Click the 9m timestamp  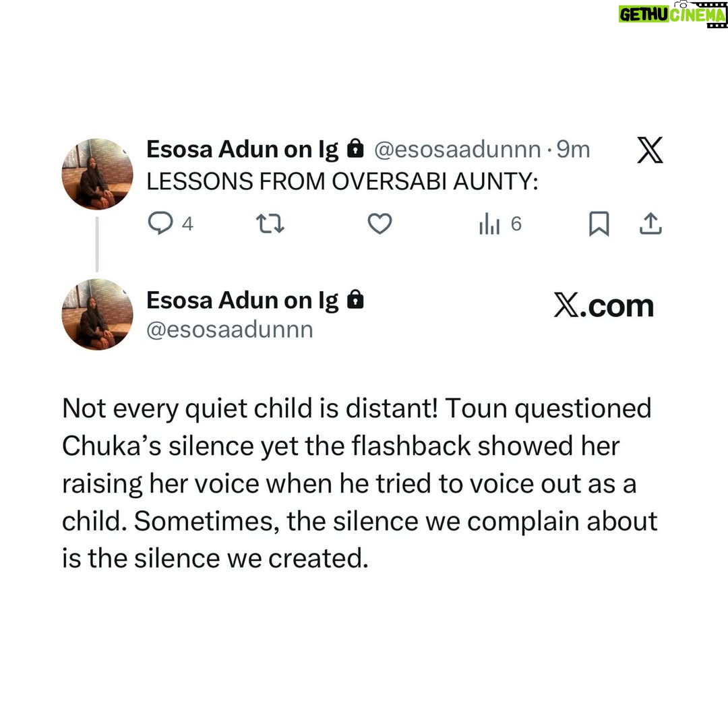click(x=573, y=150)
